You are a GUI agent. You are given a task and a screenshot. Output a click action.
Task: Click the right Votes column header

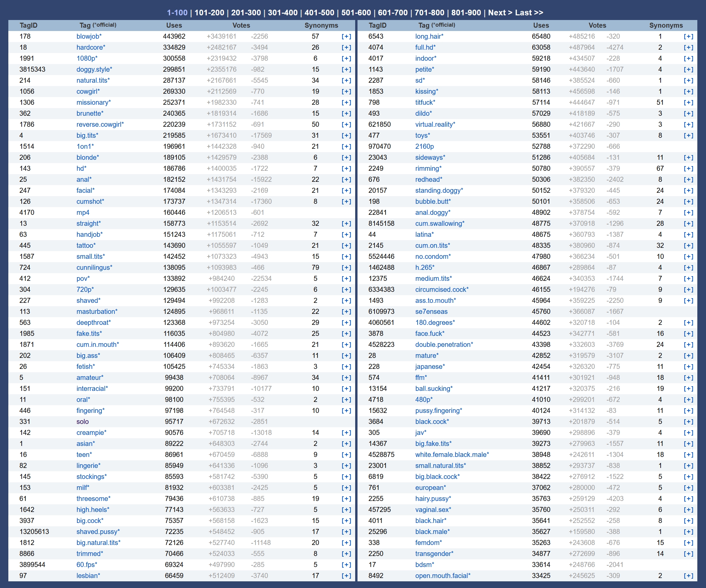click(x=597, y=25)
